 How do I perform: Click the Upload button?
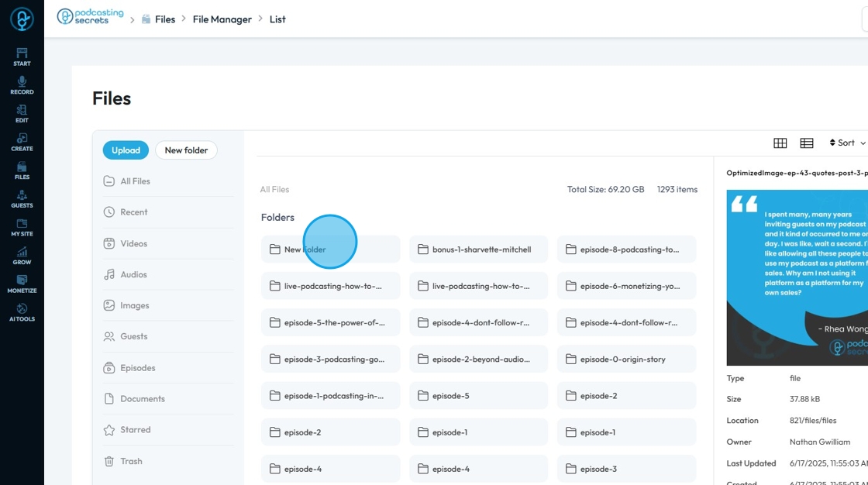126,150
